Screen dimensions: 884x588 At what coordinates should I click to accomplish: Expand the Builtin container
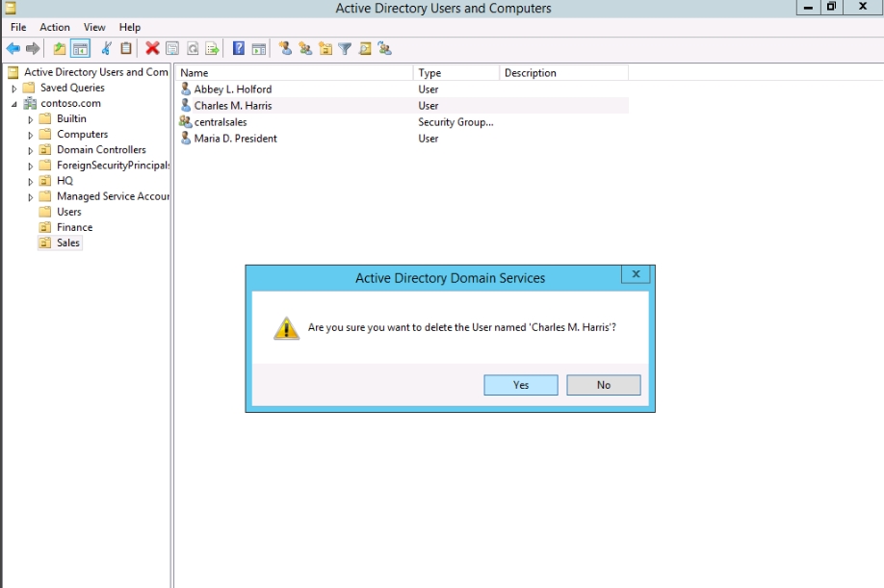(31, 119)
